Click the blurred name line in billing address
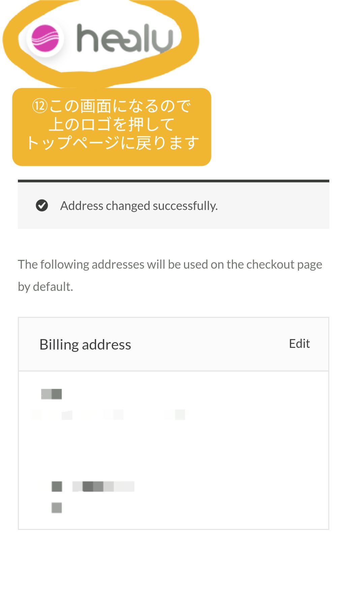The width and height of the screenshot is (364, 594). (52, 394)
